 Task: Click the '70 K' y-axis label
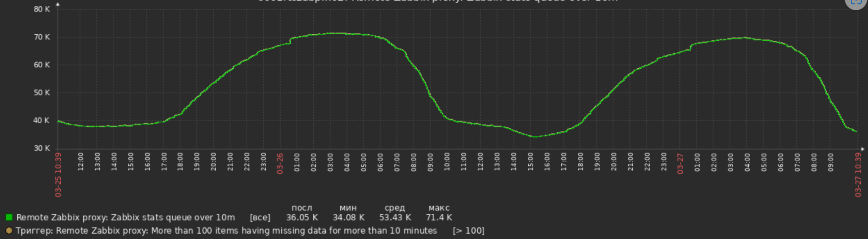42,37
